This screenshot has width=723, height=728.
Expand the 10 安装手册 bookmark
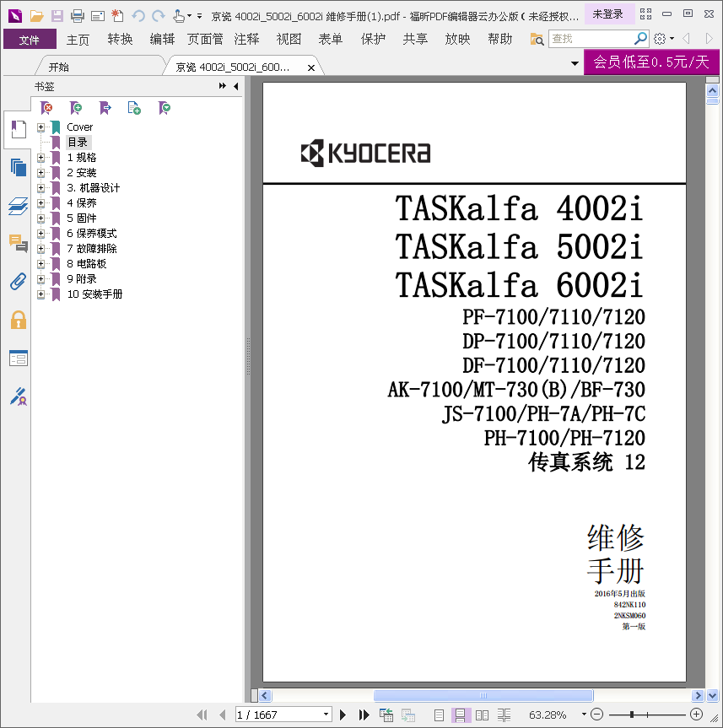click(40, 294)
